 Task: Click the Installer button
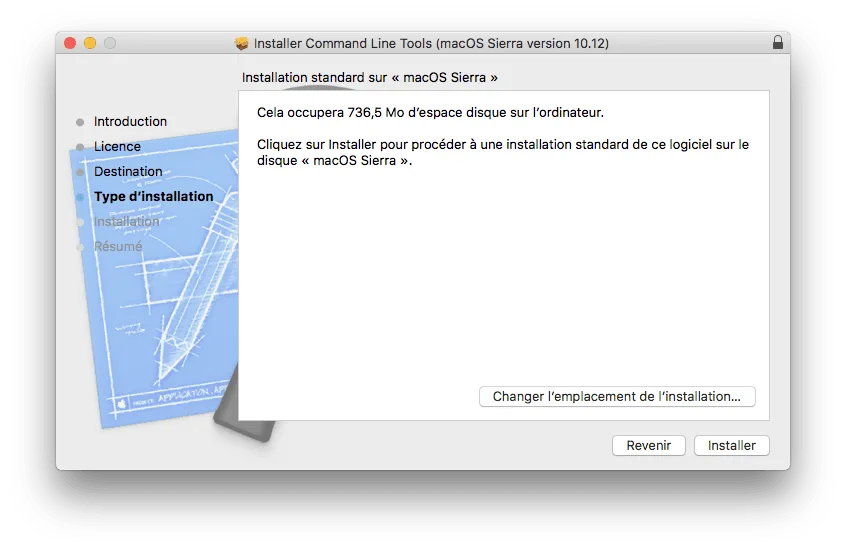(x=731, y=445)
